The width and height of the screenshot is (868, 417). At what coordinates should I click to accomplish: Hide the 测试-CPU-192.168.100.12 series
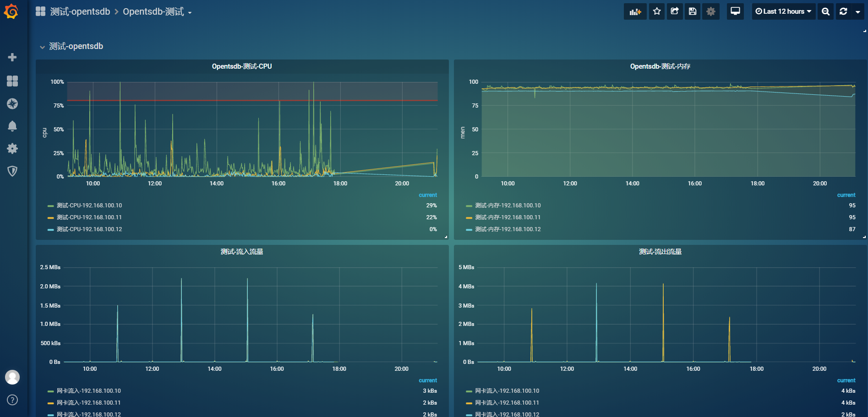[x=89, y=229]
